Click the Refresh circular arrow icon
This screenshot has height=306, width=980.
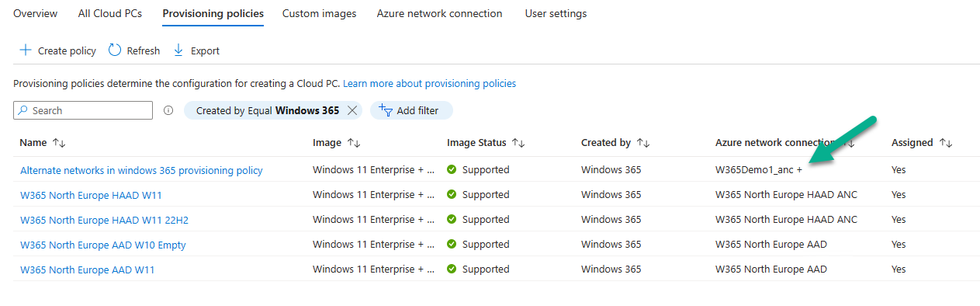click(x=115, y=50)
